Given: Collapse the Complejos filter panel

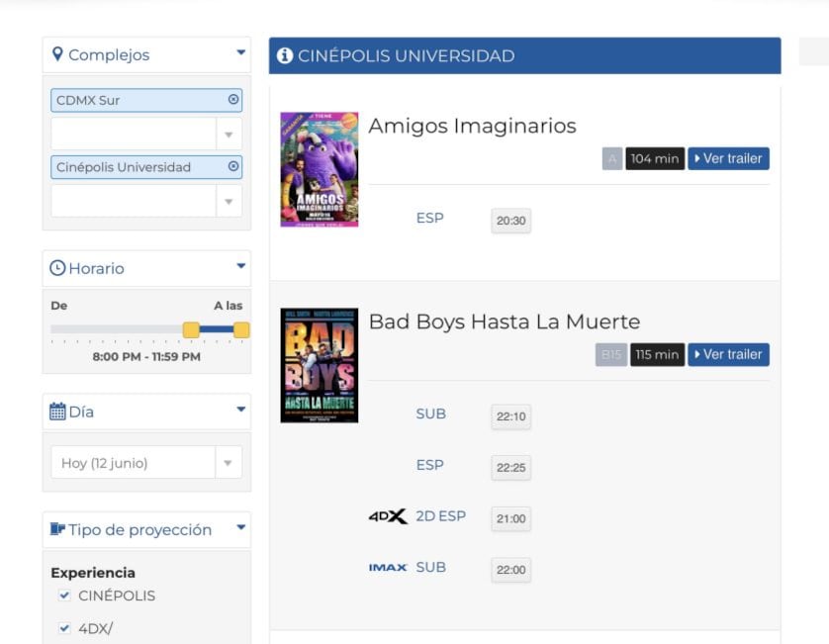Looking at the screenshot, I should point(240,53).
